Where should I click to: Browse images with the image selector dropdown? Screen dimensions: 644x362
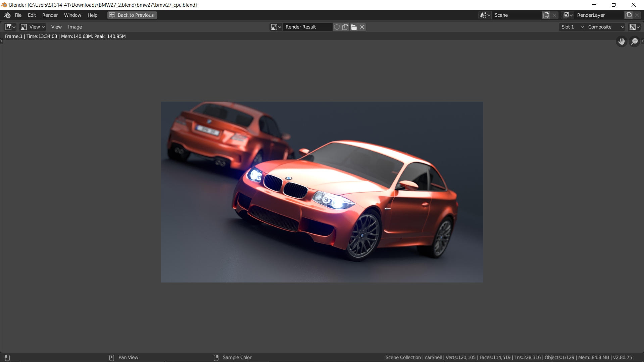[276, 27]
